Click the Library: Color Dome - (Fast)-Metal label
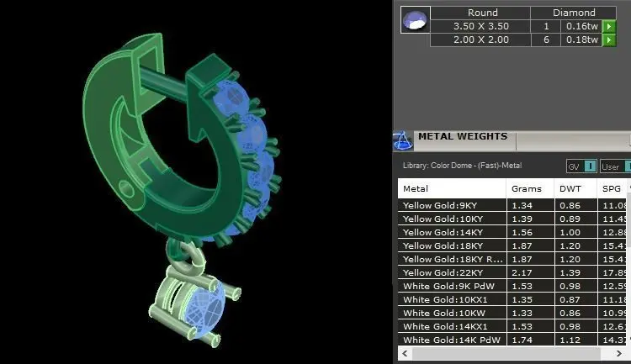This screenshot has height=364, width=631. pyautogui.click(x=462, y=166)
